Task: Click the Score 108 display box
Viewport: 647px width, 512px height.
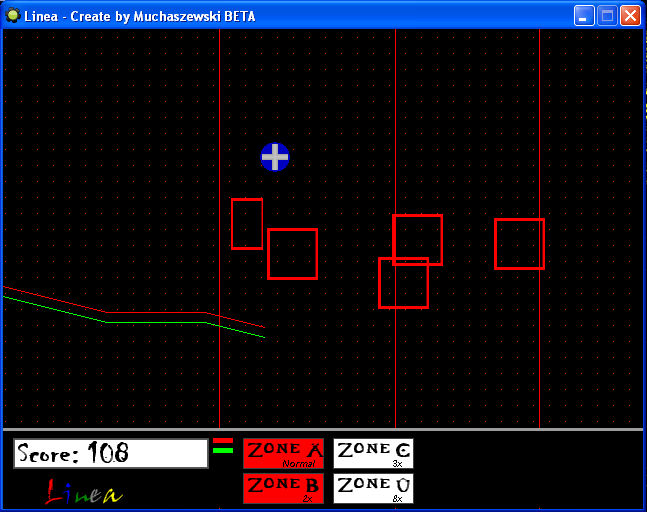Action: click(x=110, y=453)
